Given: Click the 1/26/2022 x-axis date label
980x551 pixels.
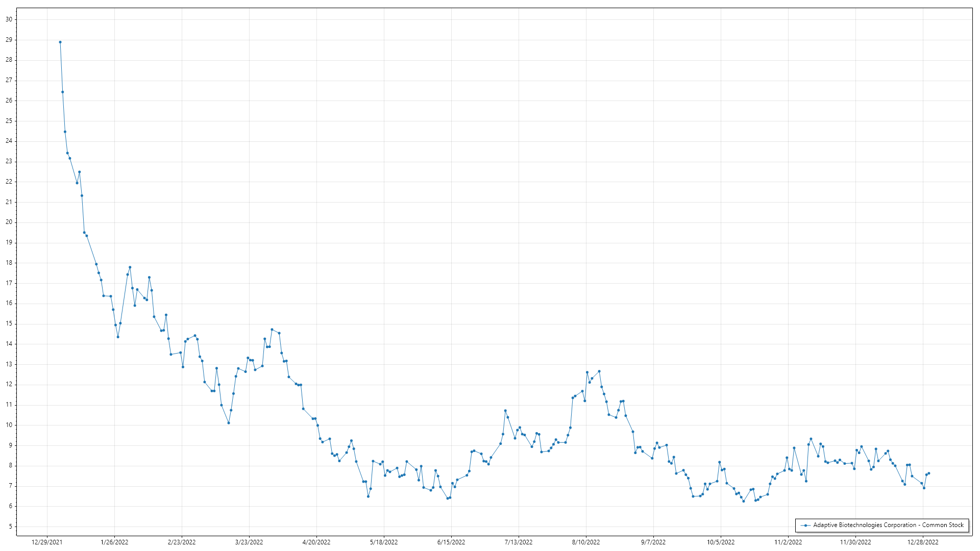Looking at the screenshot, I should tap(114, 542).
